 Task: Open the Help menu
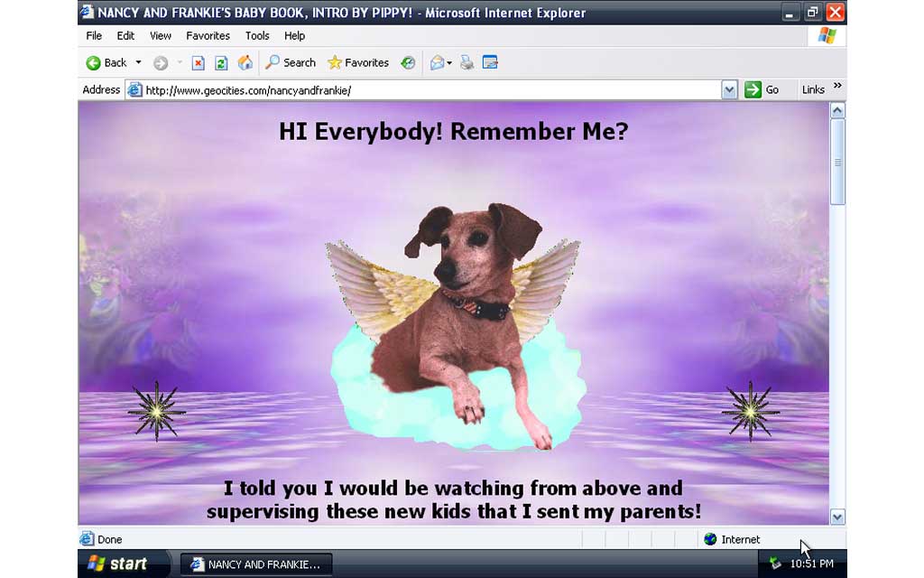(294, 36)
